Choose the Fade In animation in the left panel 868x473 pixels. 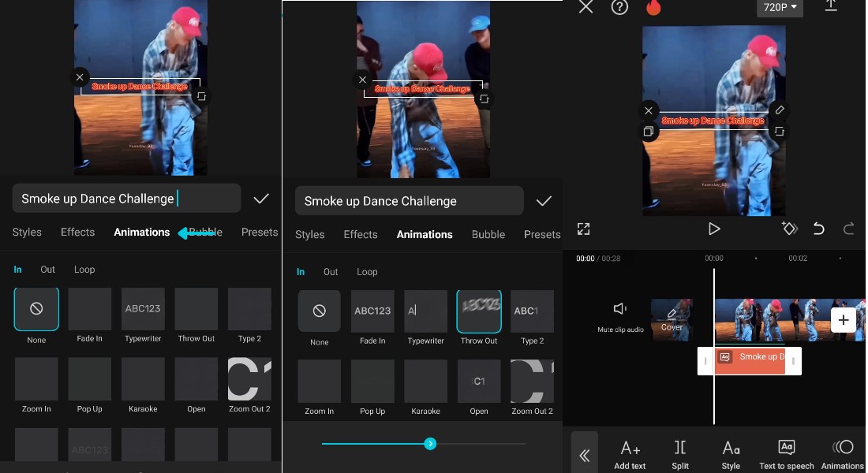tap(90, 309)
